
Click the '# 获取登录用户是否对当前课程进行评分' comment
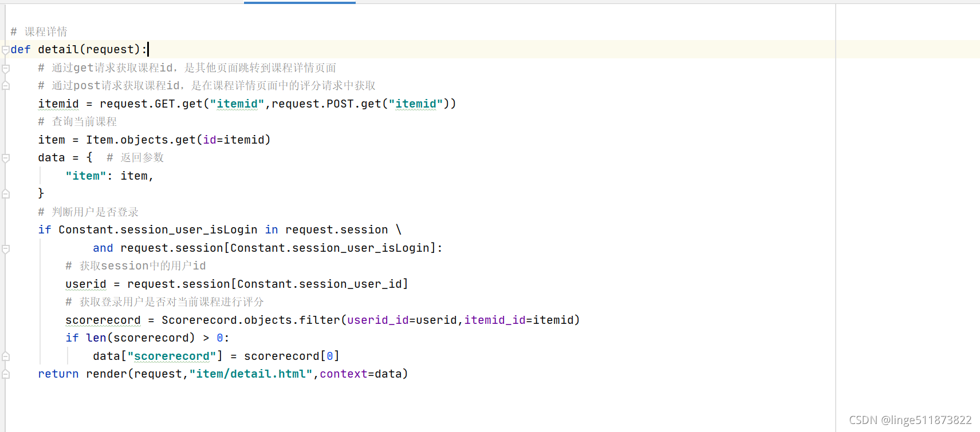164,302
